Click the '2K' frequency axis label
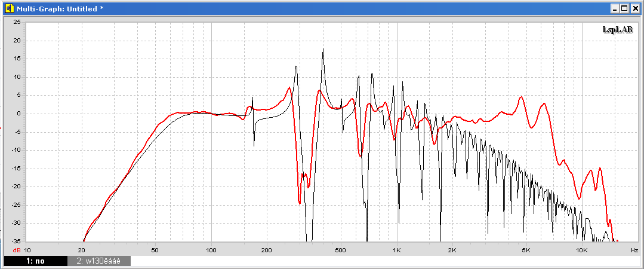Screen dimensions: 644x269 (x=452, y=250)
